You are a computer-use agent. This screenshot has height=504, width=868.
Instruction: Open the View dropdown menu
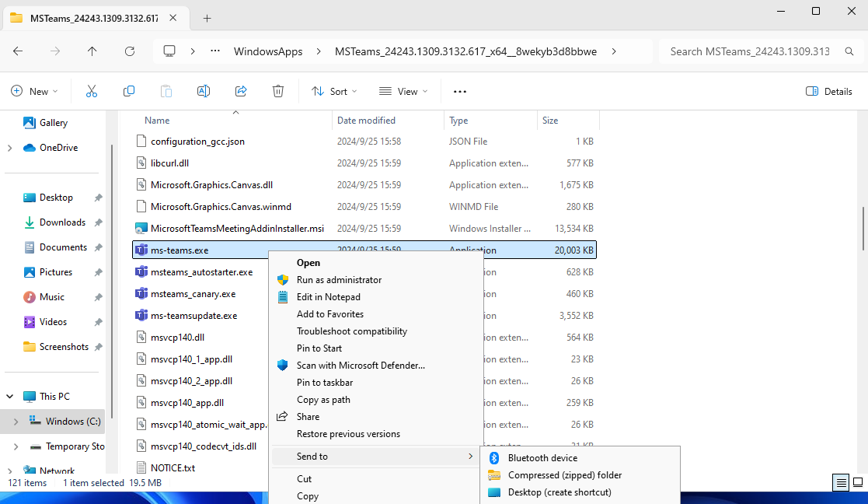click(403, 91)
